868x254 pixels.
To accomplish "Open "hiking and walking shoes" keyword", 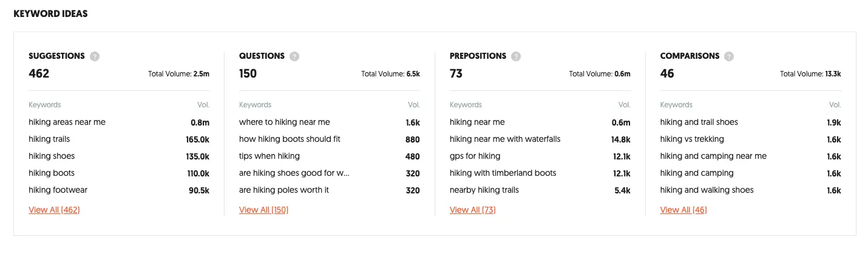I will coord(707,190).
